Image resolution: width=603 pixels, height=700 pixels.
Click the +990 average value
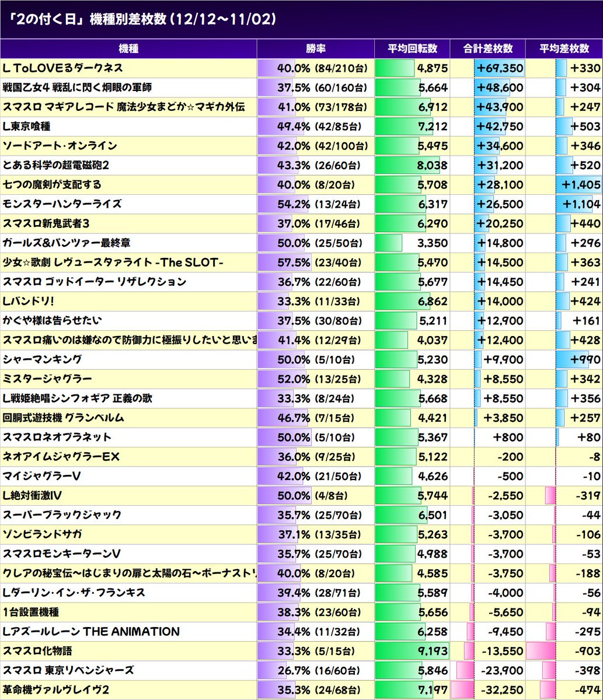point(585,359)
